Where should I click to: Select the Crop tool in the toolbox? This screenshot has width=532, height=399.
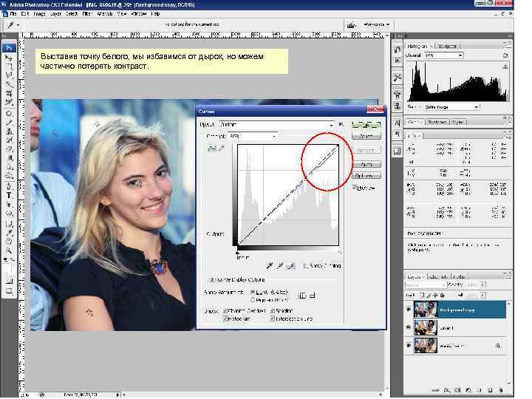[x=9, y=93]
